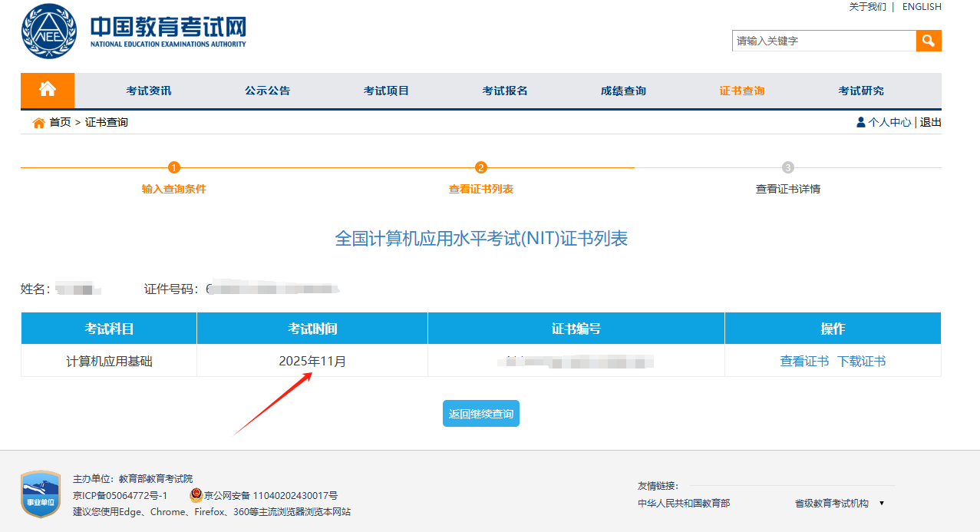Click the 退出 logout link

click(930, 122)
